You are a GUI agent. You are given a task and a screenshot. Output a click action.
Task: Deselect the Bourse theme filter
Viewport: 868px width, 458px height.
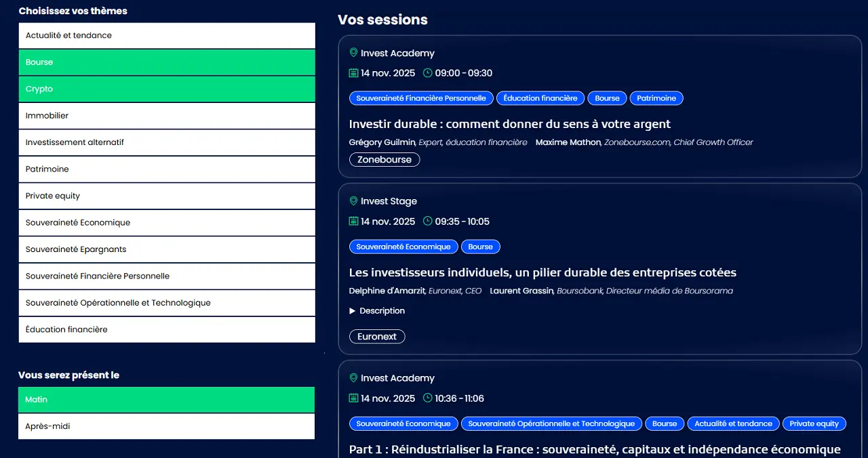coord(167,62)
